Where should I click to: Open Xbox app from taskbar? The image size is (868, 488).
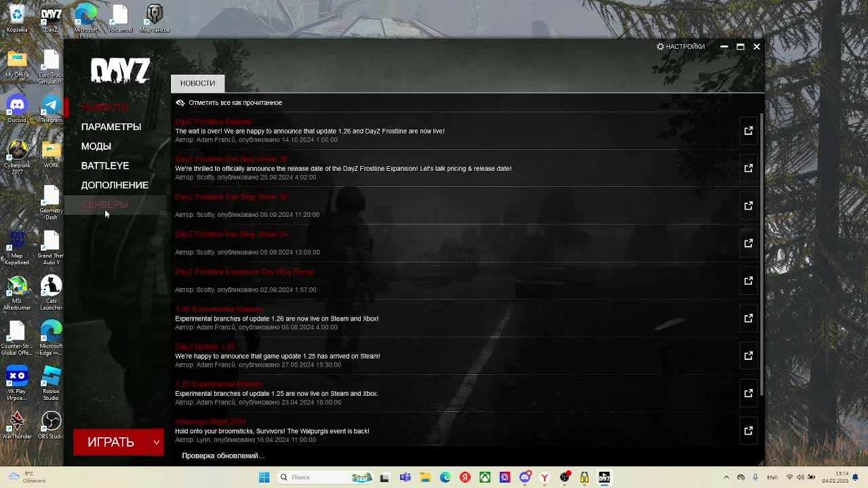pos(485,477)
